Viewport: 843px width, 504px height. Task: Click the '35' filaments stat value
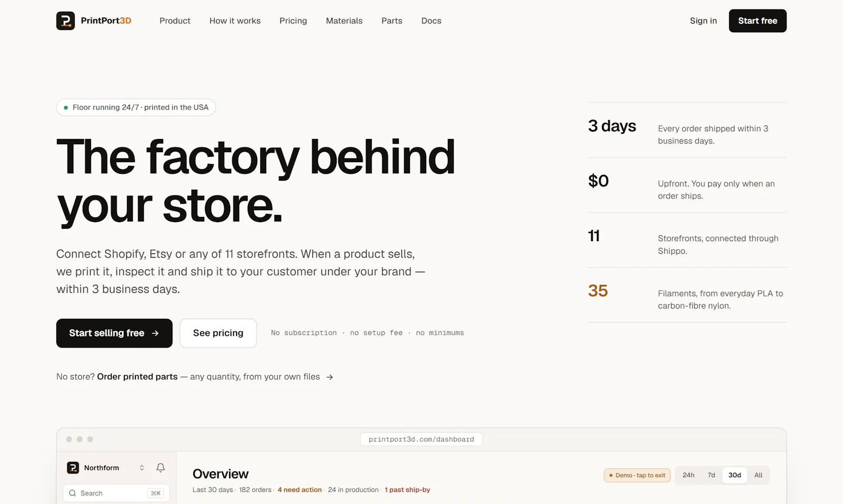pos(598,291)
